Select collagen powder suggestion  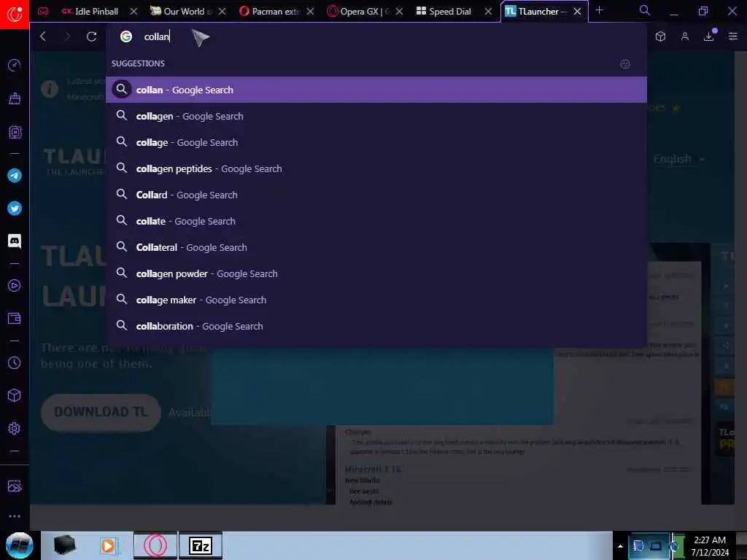pos(376,273)
